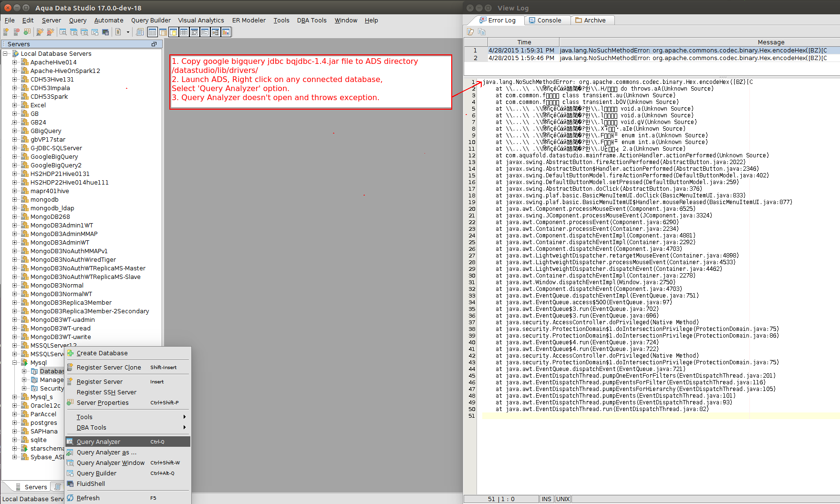Maximize the Servers panel
This screenshot has width=840, height=504.
pos(154,44)
